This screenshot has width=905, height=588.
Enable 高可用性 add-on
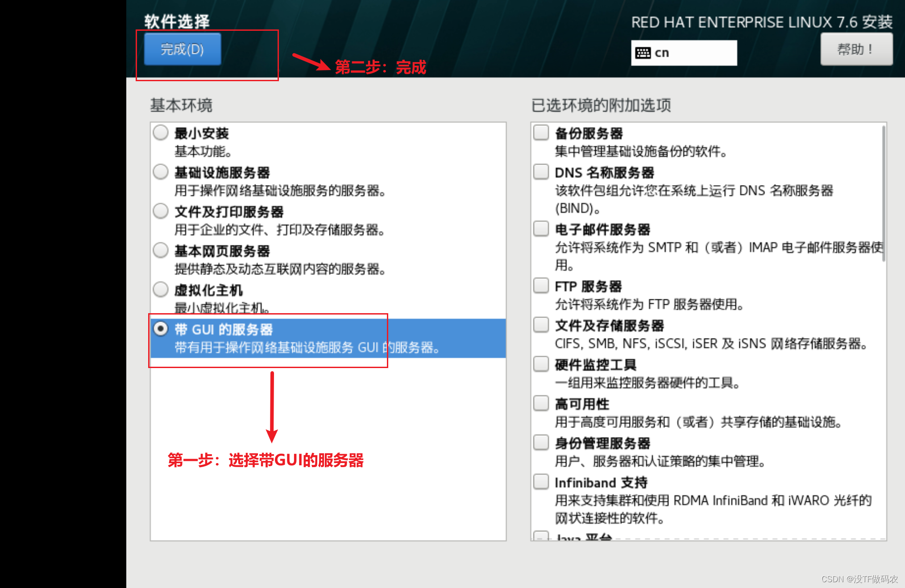point(541,403)
